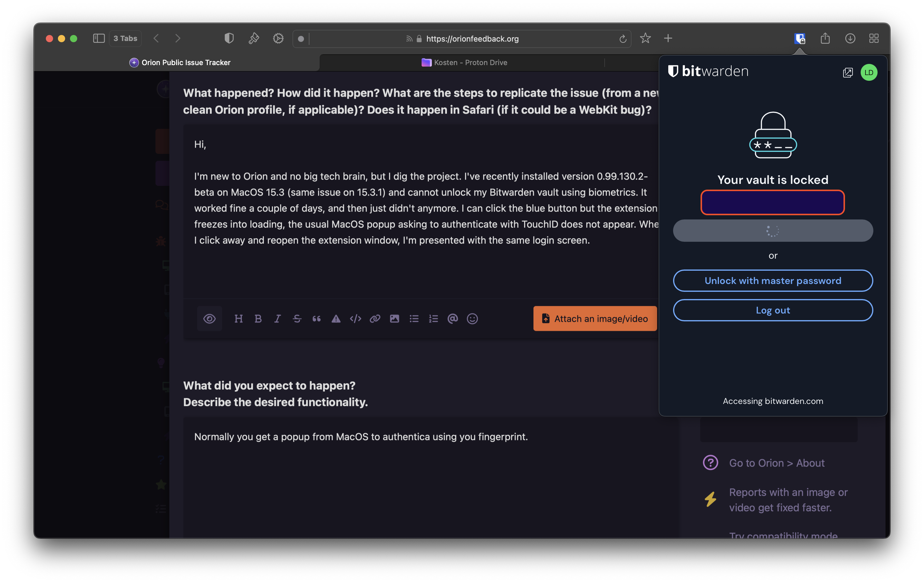Screen dimensions: 924x583
Task: Toggle the editor preview eye icon
Action: (x=210, y=319)
